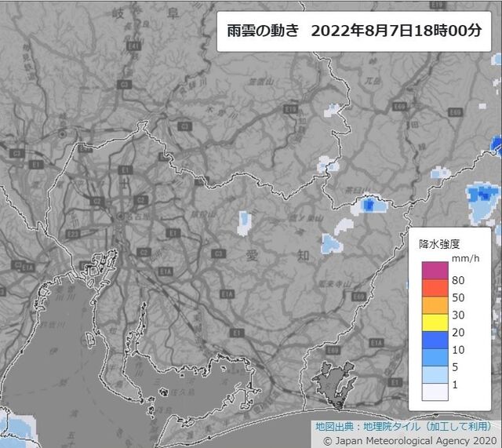
Task: Click the legend value 80
Action: click(458, 280)
